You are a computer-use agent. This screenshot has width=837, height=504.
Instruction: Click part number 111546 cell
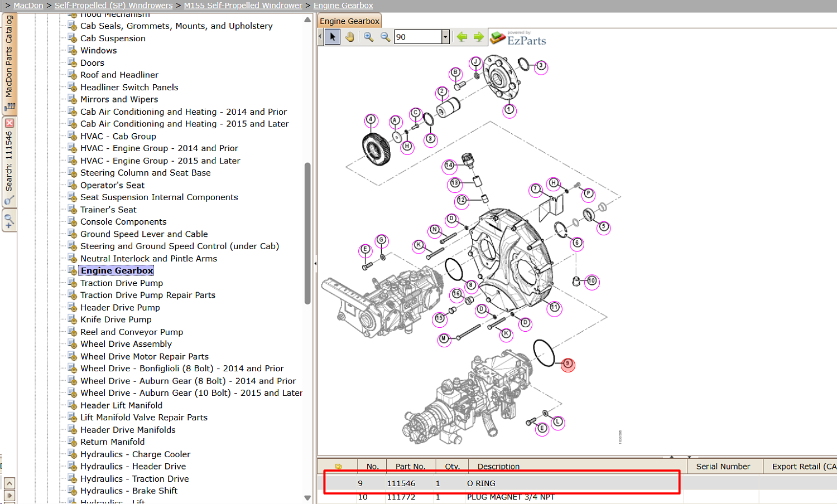[401, 483]
